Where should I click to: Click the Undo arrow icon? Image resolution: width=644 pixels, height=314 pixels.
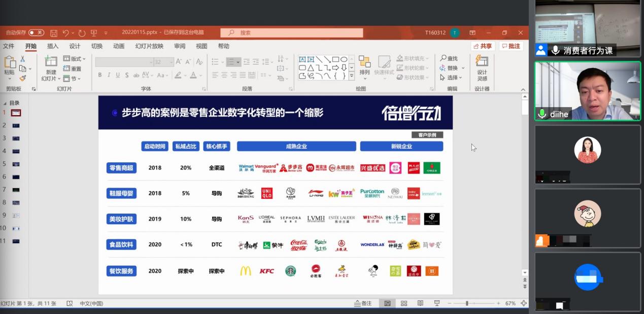pyautogui.click(x=66, y=33)
